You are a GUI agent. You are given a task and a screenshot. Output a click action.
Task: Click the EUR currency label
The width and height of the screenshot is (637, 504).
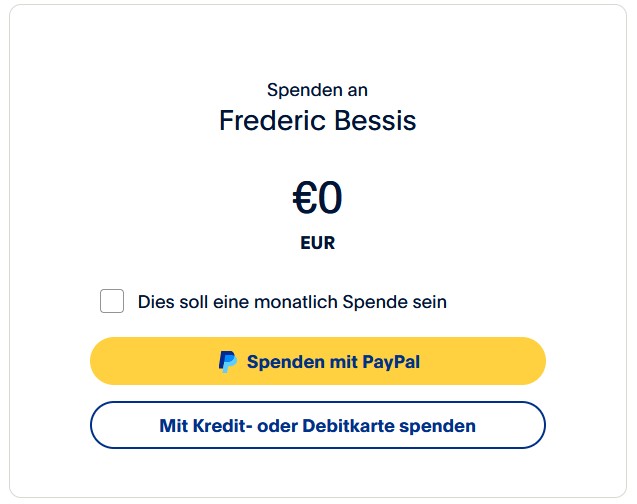pyautogui.click(x=318, y=242)
